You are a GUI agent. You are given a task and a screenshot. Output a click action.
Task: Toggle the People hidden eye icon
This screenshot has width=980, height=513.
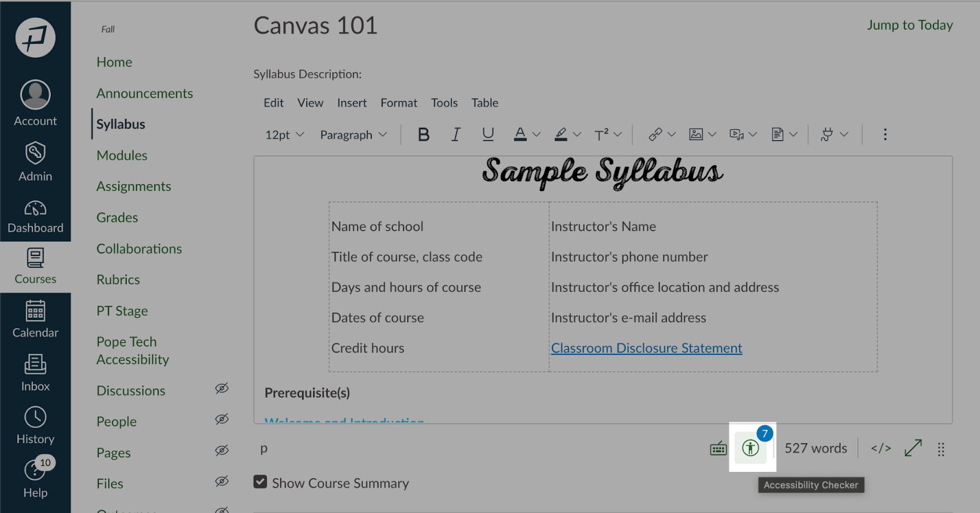pyautogui.click(x=222, y=419)
